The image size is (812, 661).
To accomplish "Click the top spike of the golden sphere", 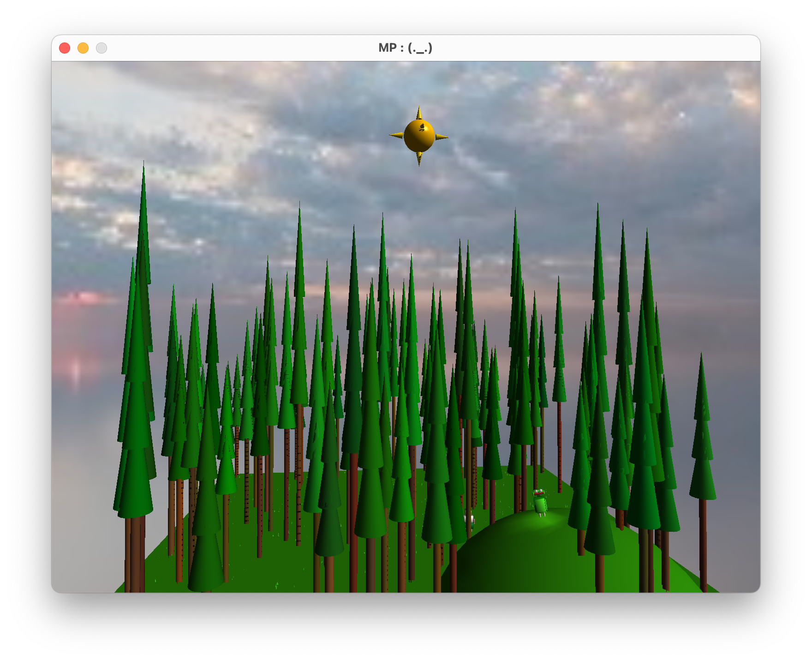I will (419, 114).
